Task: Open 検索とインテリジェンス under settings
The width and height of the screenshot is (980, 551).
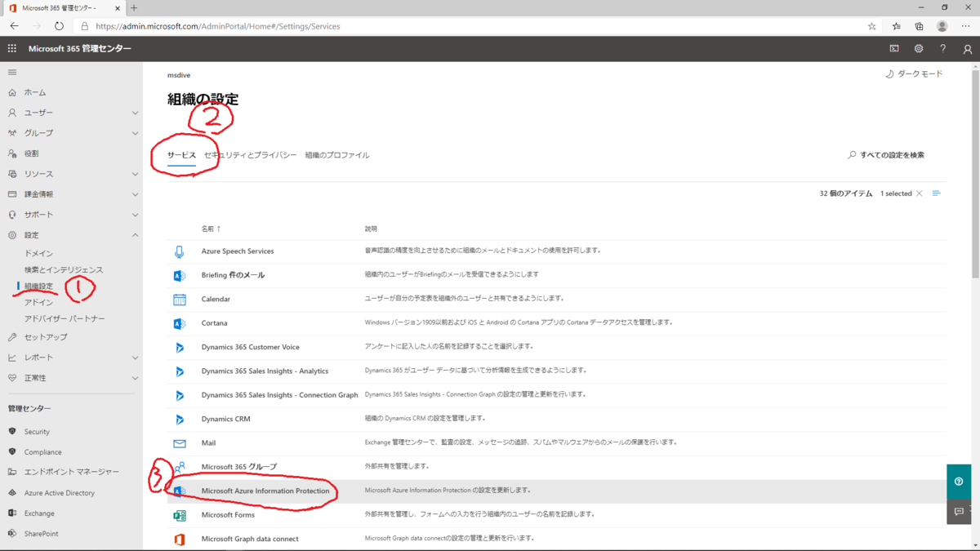Action: [x=64, y=270]
